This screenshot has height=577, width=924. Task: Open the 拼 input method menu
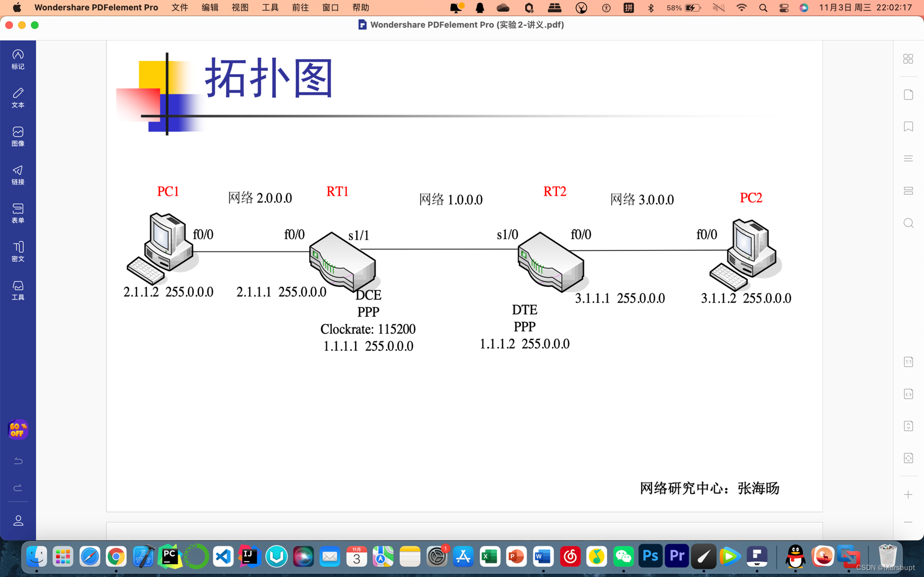[x=628, y=8]
